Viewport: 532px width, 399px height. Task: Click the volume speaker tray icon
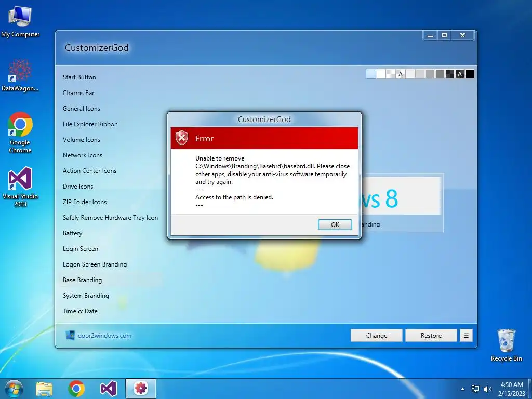[487, 389]
